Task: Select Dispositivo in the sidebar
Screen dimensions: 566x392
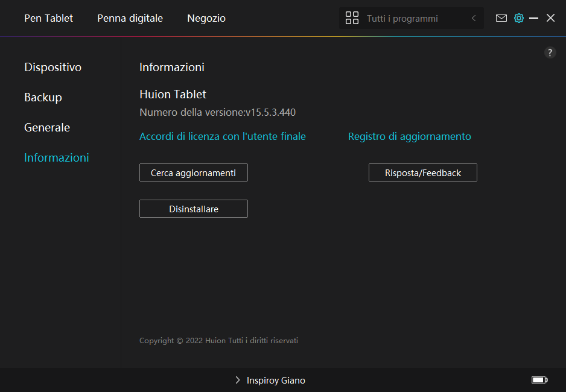Action: click(52, 67)
